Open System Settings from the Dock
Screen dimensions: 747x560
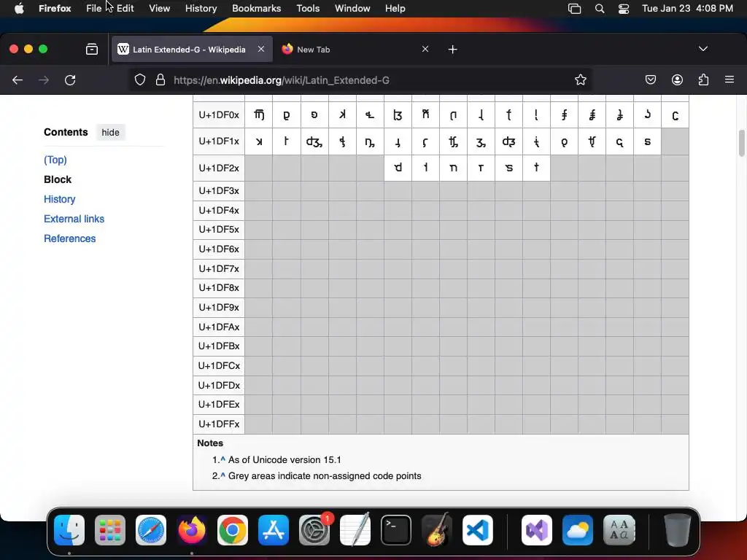[314, 530]
